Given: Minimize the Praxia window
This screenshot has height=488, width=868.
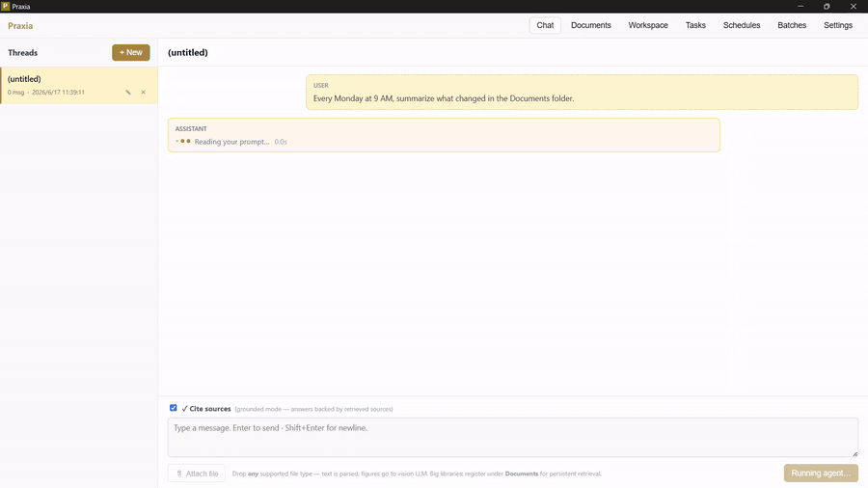Looking at the screenshot, I should click(x=800, y=6).
